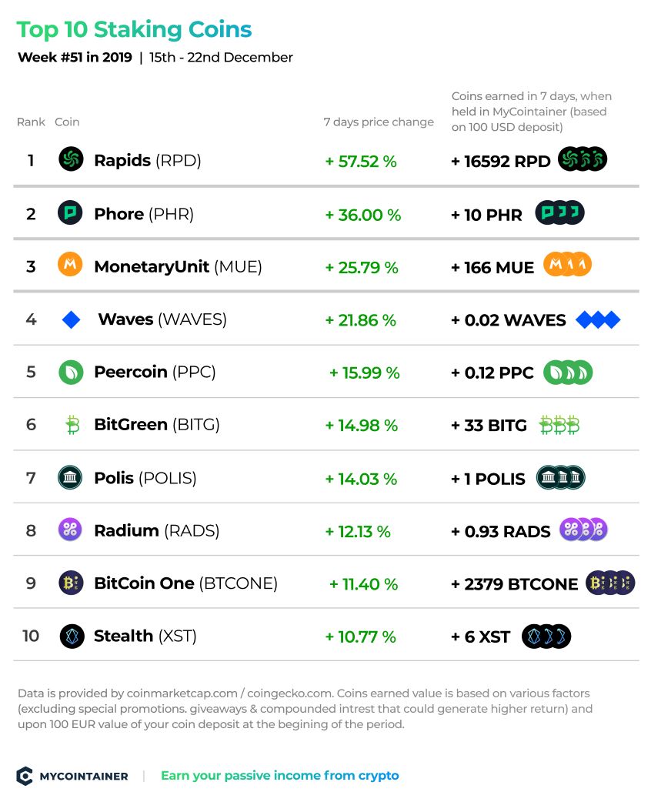Click the BitCoin One coin logo
Screen dimensions: 661x812
71,583
